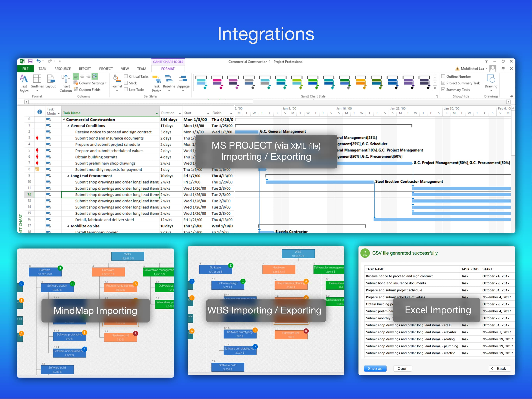The height and width of the screenshot is (399, 532).
Task: Open the Duration column filter dropdown
Action: (x=180, y=113)
